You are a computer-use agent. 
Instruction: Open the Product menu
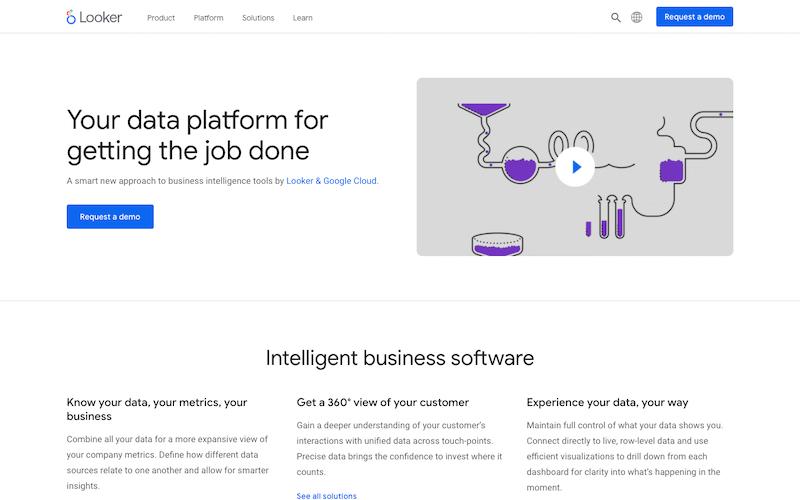pyautogui.click(x=161, y=18)
